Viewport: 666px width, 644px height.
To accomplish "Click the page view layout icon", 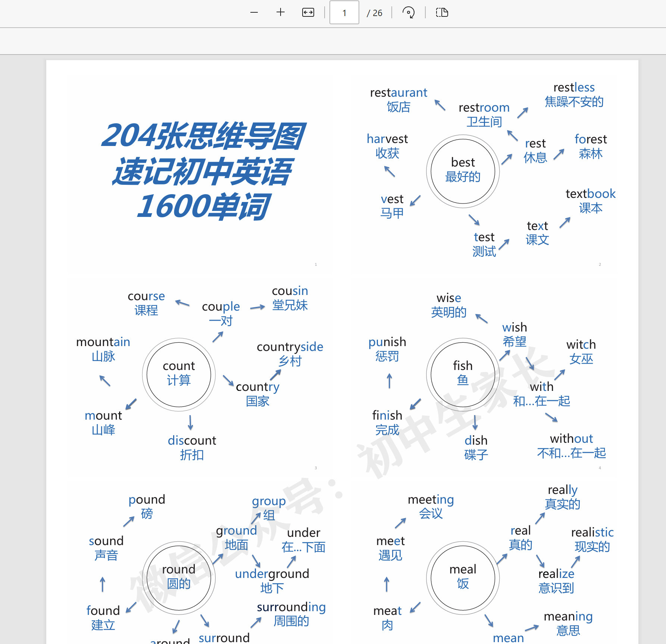I will [442, 13].
